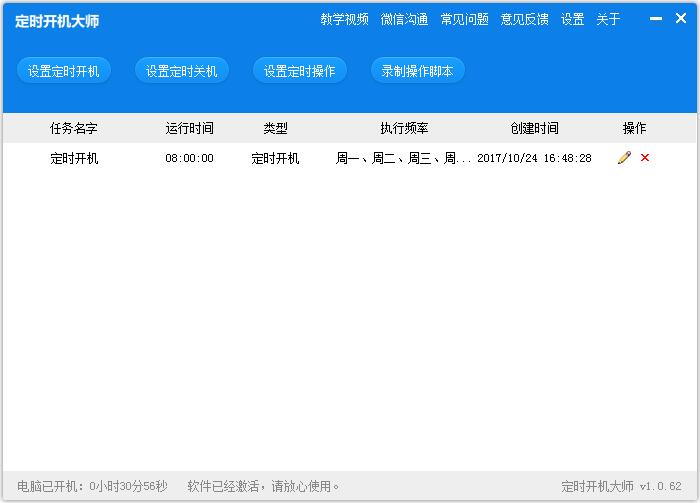The width and height of the screenshot is (700, 503).
Task: Minimize the 定时开机大师 window
Action: click(655, 19)
